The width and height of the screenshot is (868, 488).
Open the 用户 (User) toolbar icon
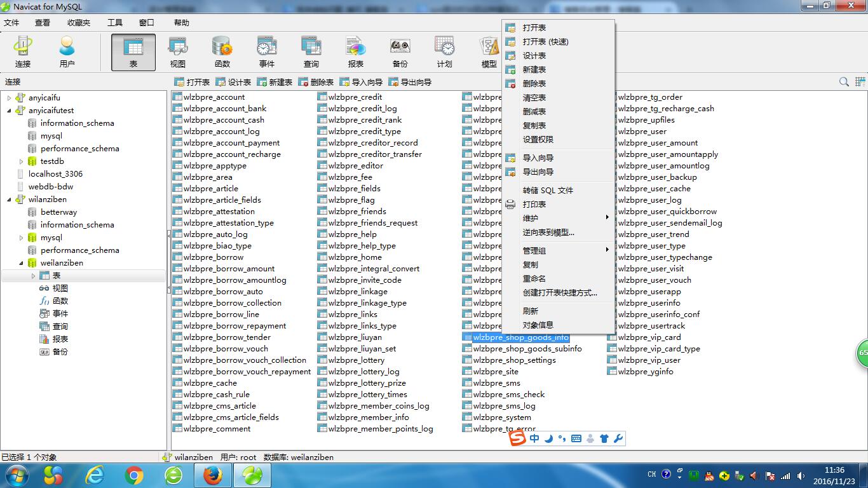pos(67,52)
